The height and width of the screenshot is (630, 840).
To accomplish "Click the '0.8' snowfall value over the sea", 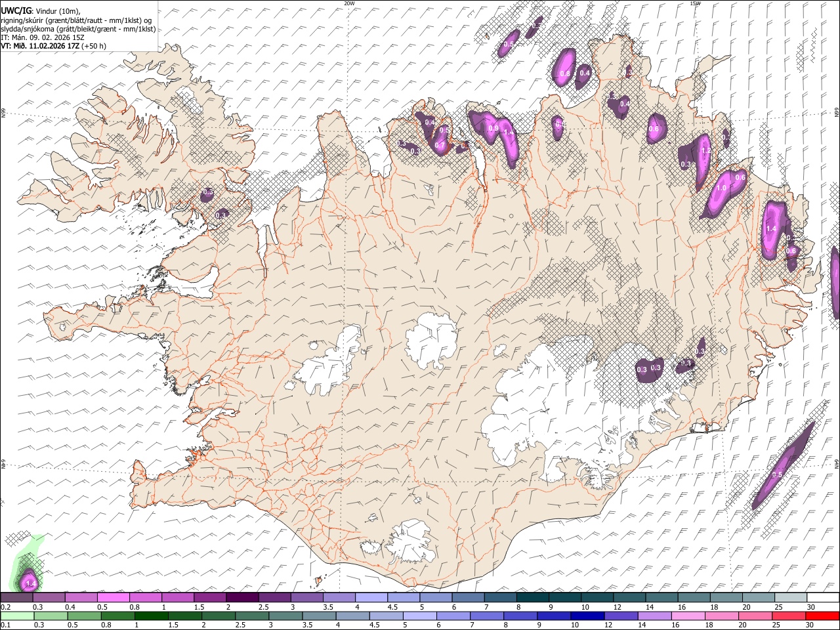I will 564,74.
